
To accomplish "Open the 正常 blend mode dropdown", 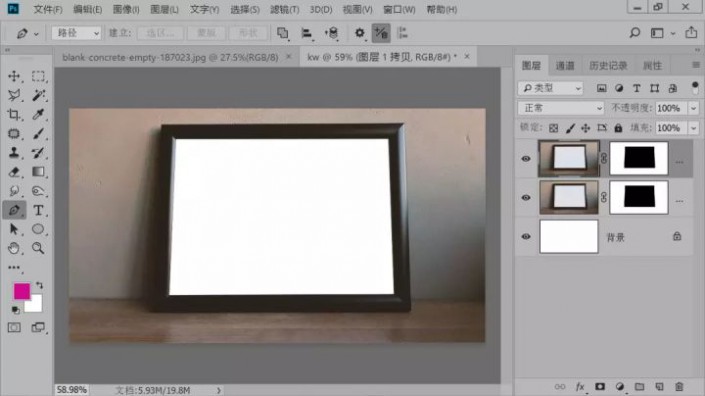I will click(561, 108).
